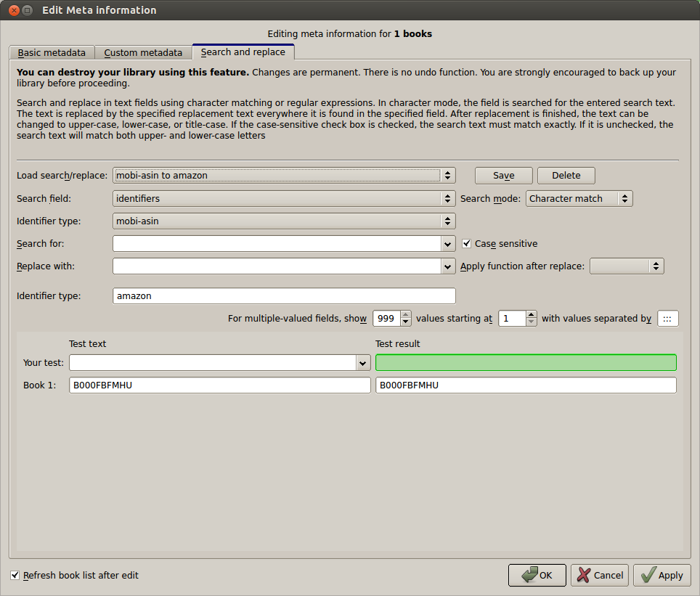Toggle Refresh book list after edit
Image resolution: width=700 pixels, height=596 pixels.
click(15, 575)
